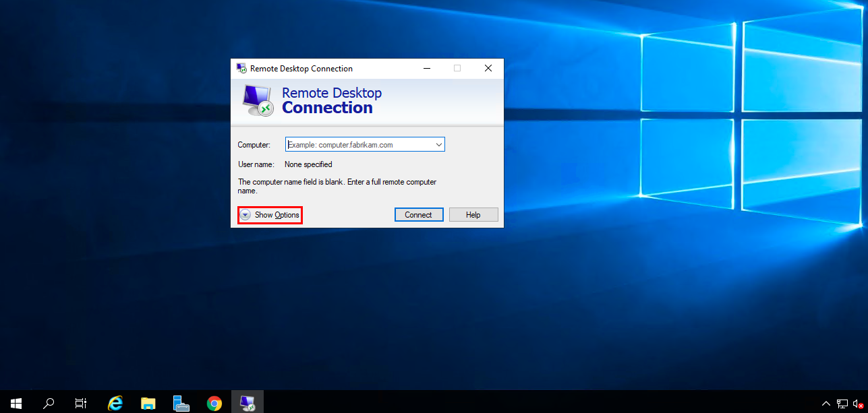Open the Windows Start menu

tap(16, 404)
